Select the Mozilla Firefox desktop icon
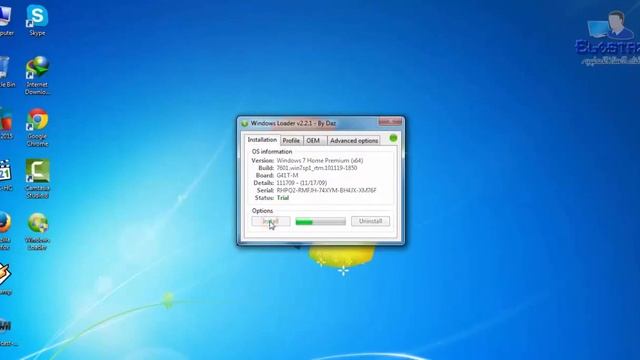Image resolution: width=640 pixels, height=360 pixels. pos(5,231)
